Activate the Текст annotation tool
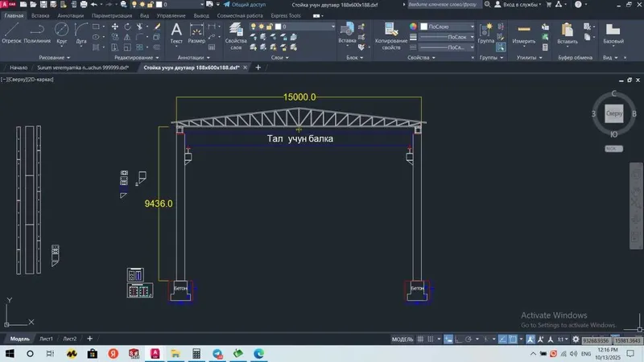 click(176, 33)
